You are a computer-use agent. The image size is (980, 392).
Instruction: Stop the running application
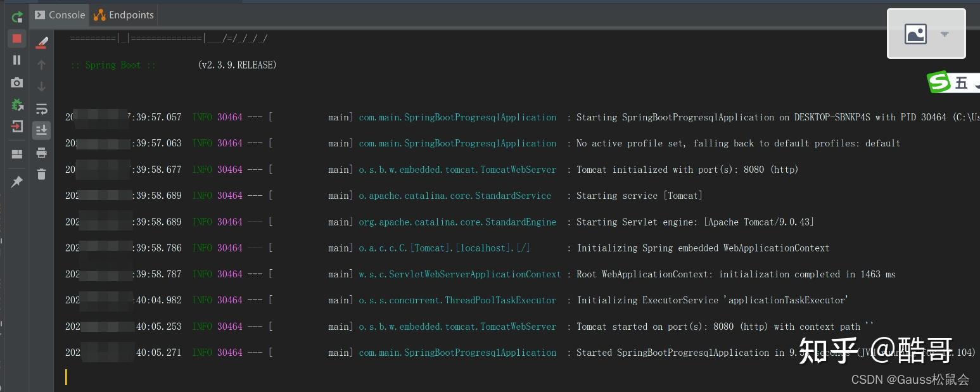(x=17, y=39)
